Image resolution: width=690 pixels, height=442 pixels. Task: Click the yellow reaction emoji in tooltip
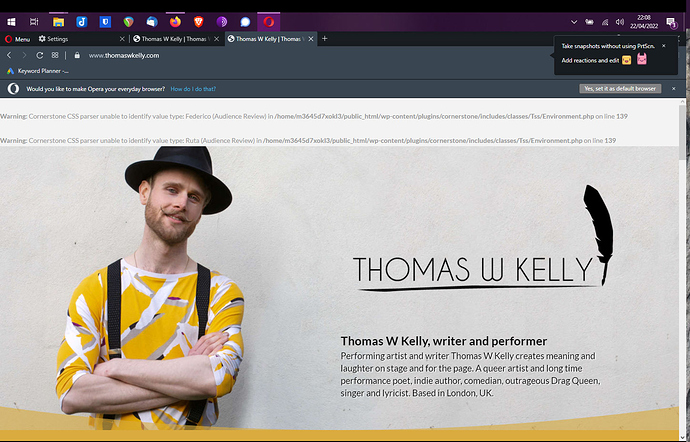click(x=627, y=60)
